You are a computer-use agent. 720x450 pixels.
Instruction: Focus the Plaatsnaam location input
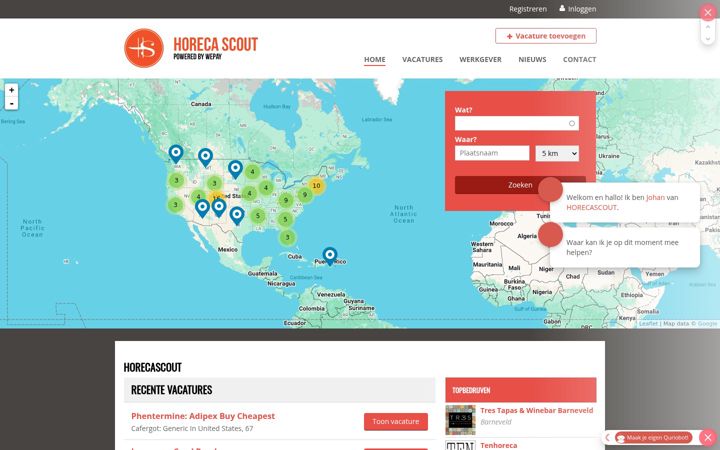point(492,153)
